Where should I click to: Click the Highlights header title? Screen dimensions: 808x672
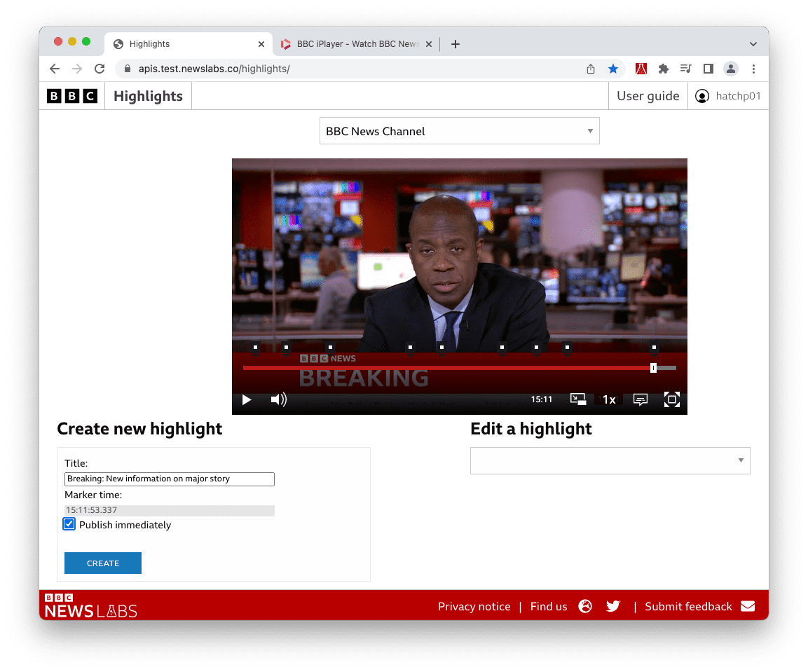coord(149,97)
